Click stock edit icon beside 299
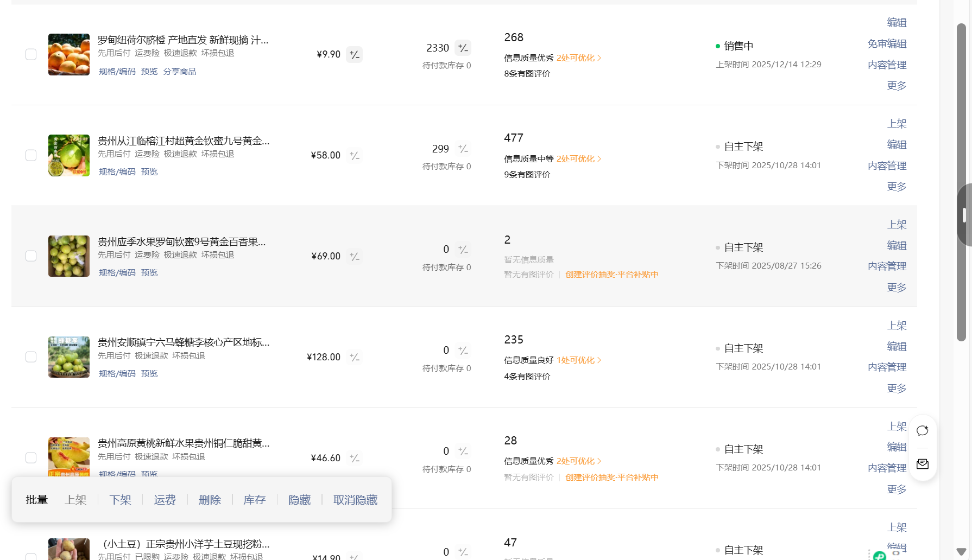Screen dimensions: 972x560 coord(463,149)
